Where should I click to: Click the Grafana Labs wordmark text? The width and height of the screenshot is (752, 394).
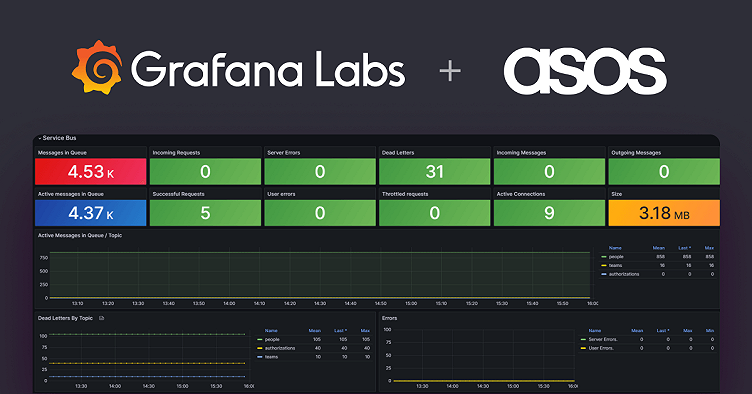click(x=268, y=70)
